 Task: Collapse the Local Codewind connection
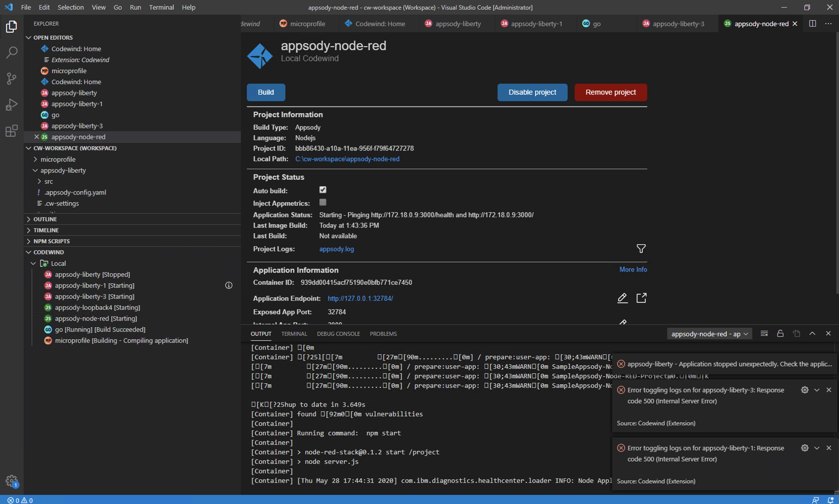(x=33, y=264)
